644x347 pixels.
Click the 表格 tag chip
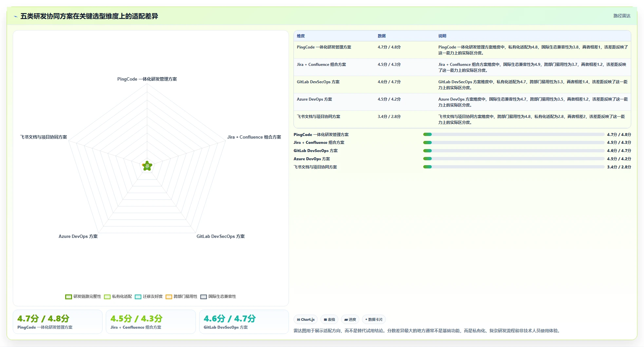point(329,319)
